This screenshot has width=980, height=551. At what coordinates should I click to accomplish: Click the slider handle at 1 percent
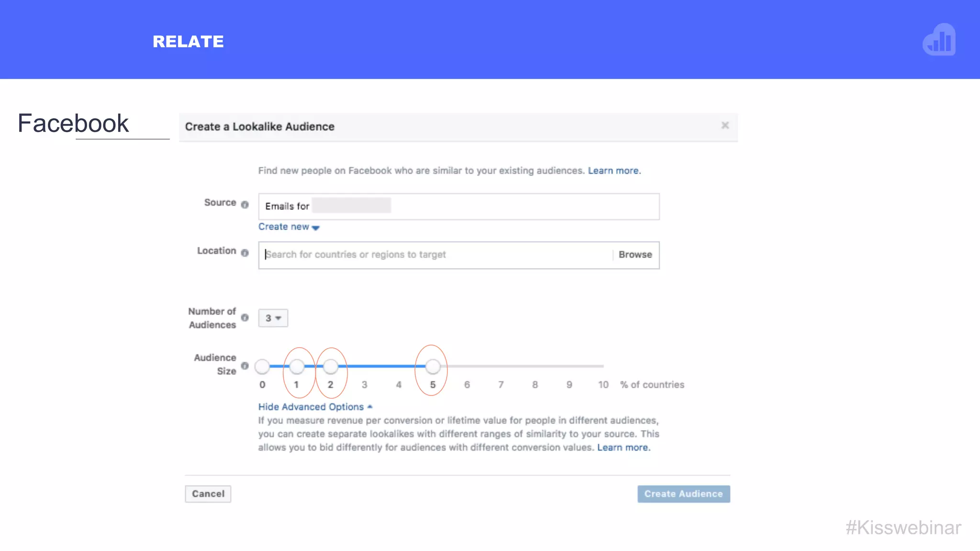point(297,367)
